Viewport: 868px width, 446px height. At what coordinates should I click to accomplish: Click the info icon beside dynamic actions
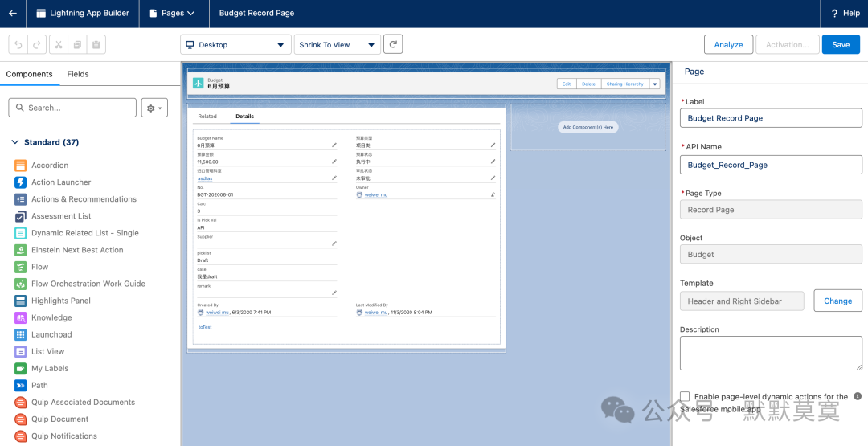[x=858, y=396]
